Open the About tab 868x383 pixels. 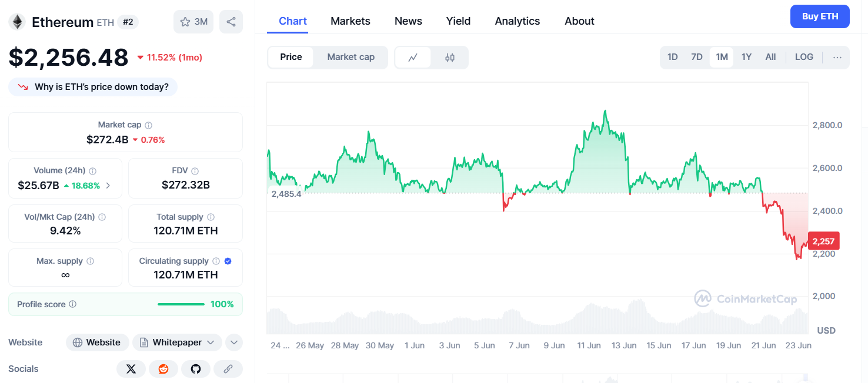pos(579,21)
